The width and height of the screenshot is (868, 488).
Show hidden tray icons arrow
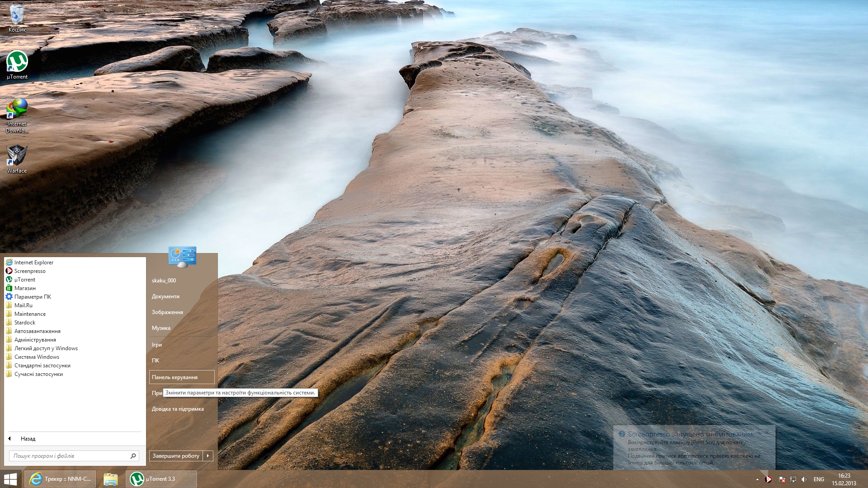(x=757, y=479)
